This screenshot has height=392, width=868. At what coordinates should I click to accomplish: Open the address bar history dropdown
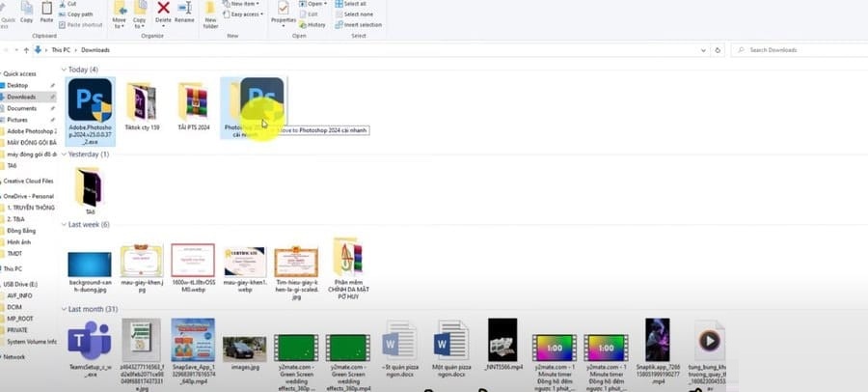click(704, 50)
